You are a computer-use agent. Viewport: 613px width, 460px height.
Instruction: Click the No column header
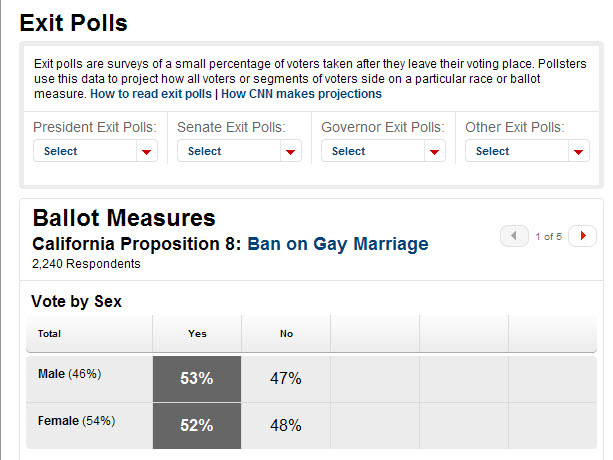pos(286,334)
